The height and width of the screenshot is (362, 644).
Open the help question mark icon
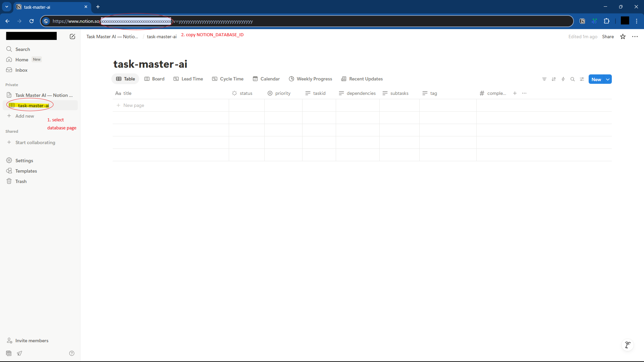[72, 353]
